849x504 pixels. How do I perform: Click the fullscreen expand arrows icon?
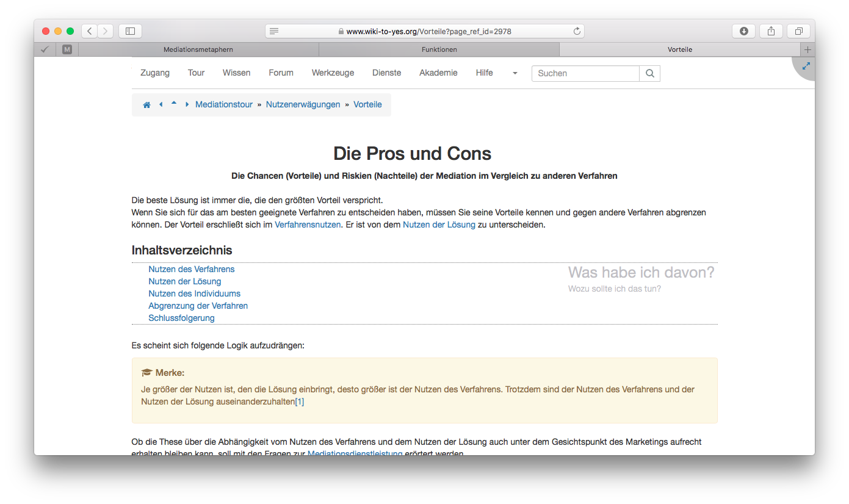(806, 66)
